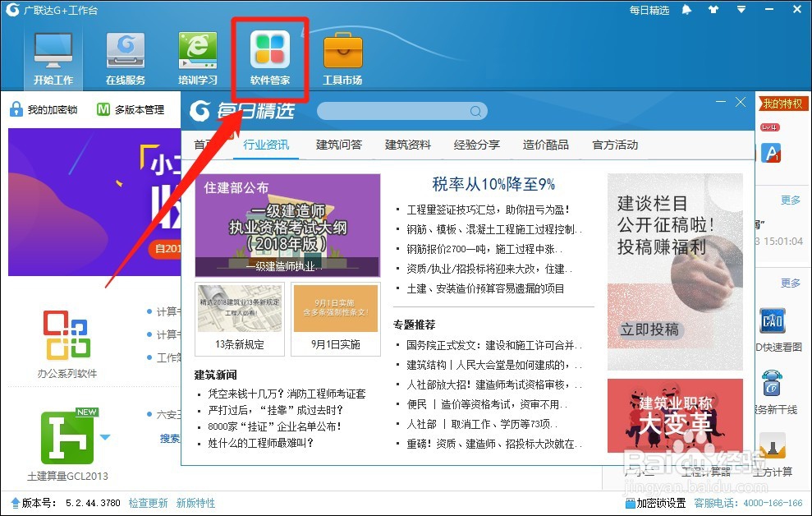Viewport: 812px width, 516px height.
Task: Switch to the 建筑问答 tab
Action: [x=339, y=145]
